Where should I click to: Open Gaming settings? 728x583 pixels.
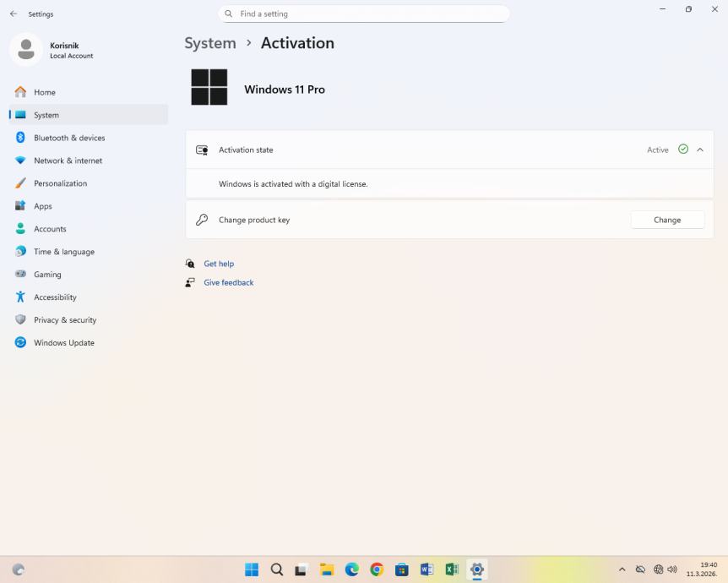[x=88, y=274]
